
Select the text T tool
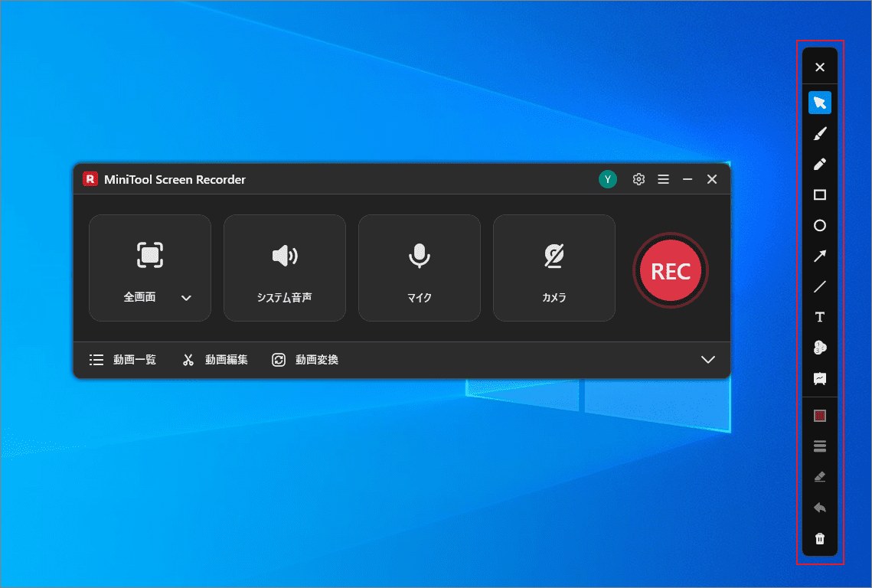(x=820, y=317)
